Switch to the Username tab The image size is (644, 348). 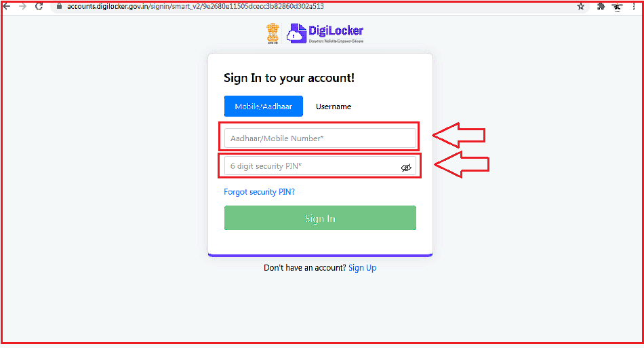click(x=334, y=107)
